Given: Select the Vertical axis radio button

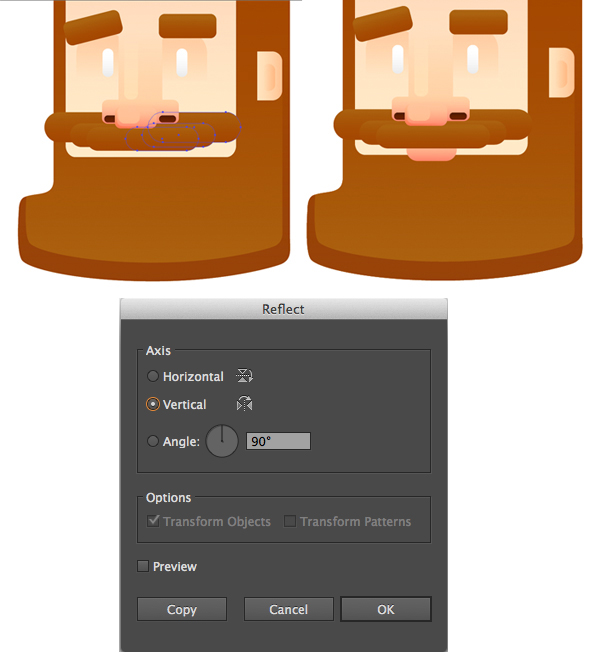Looking at the screenshot, I should pyautogui.click(x=153, y=404).
